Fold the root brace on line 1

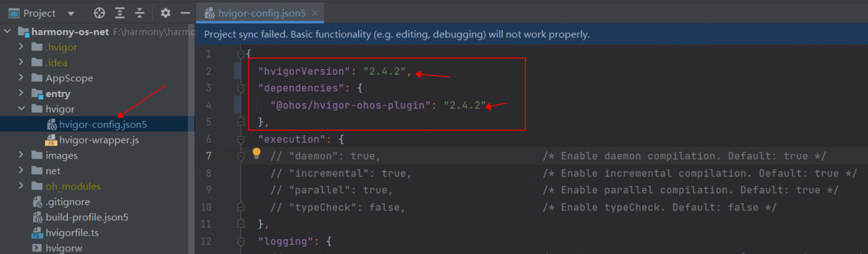[x=241, y=54]
